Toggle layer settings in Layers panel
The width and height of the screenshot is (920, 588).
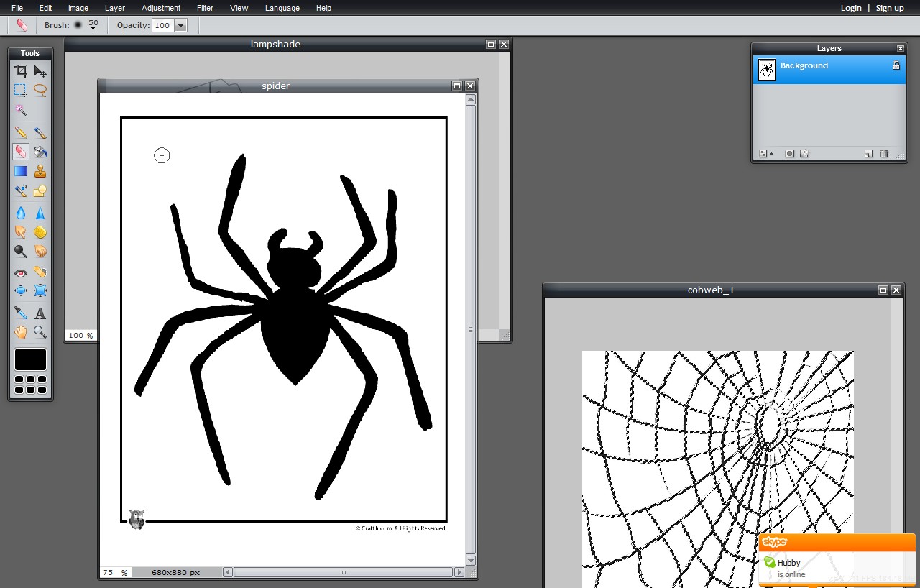pos(765,154)
